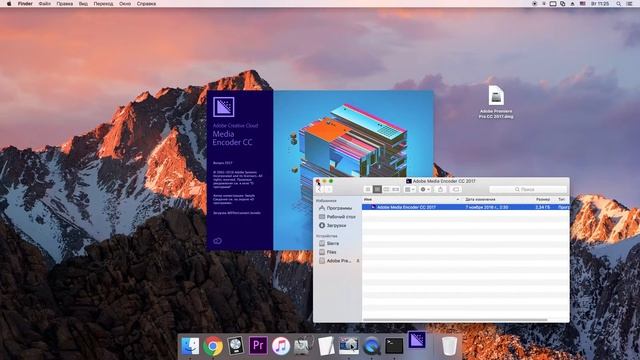640x360 pixels.
Task: Switch Finder to Cover Flow view
Action: pyautogui.click(x=396, y=189)
